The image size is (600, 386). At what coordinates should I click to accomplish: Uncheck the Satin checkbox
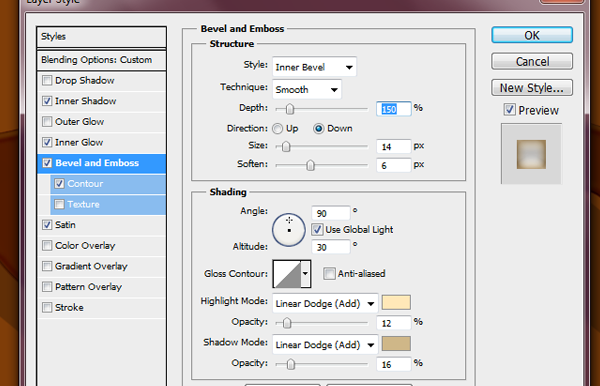pyautogui.click(x=47, y=225)
